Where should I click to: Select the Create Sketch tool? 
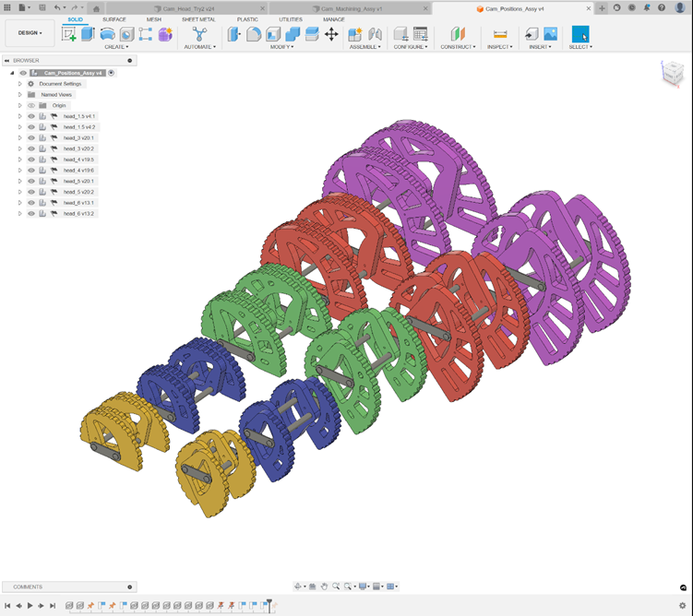[x=68, y=34]
